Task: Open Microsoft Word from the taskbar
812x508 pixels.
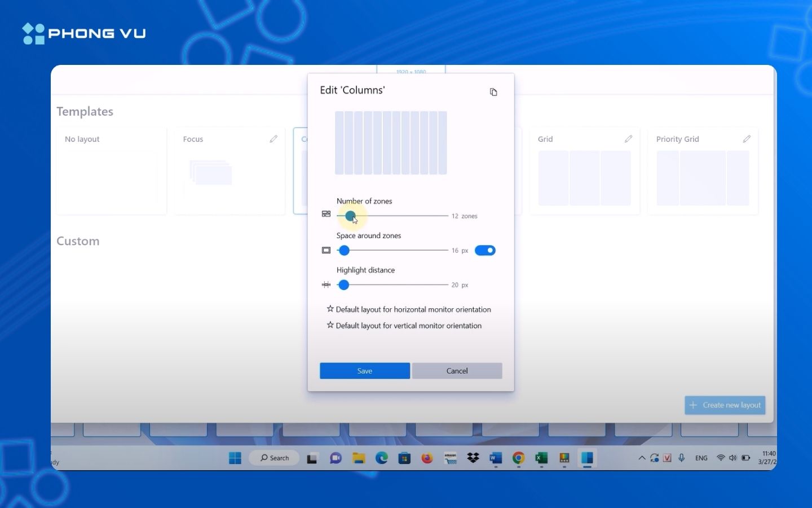Action: pos(496,458)
